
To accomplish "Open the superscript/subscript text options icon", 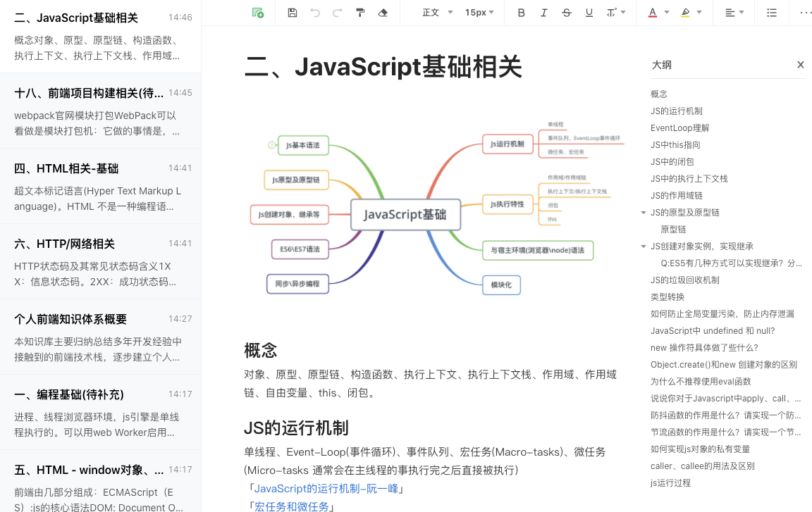I will (611, 13).
